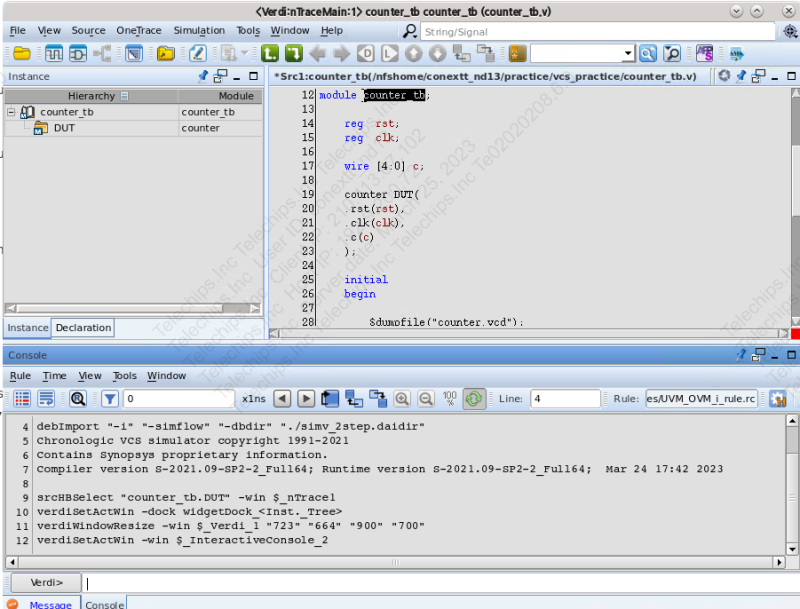Click the edit source pencil icon
Screen dimensions: 800x609
[x=197, y=54]
